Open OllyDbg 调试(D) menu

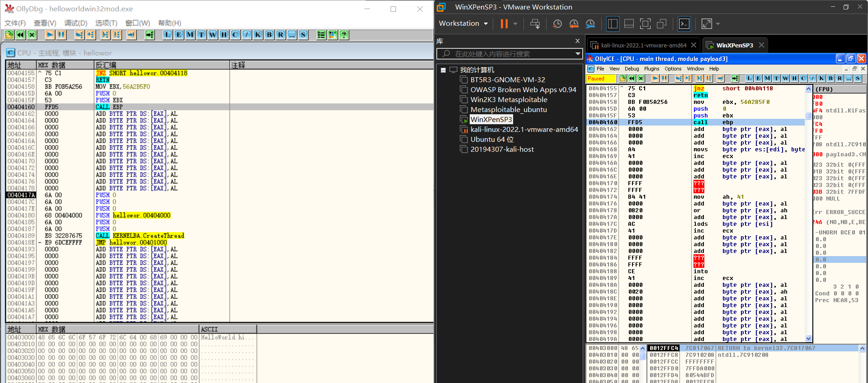tap(75, 23)
